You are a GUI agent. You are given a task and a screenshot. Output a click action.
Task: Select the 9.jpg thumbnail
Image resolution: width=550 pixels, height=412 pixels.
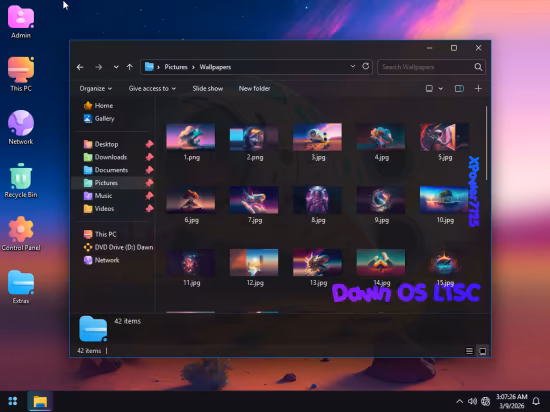point(381,200)
